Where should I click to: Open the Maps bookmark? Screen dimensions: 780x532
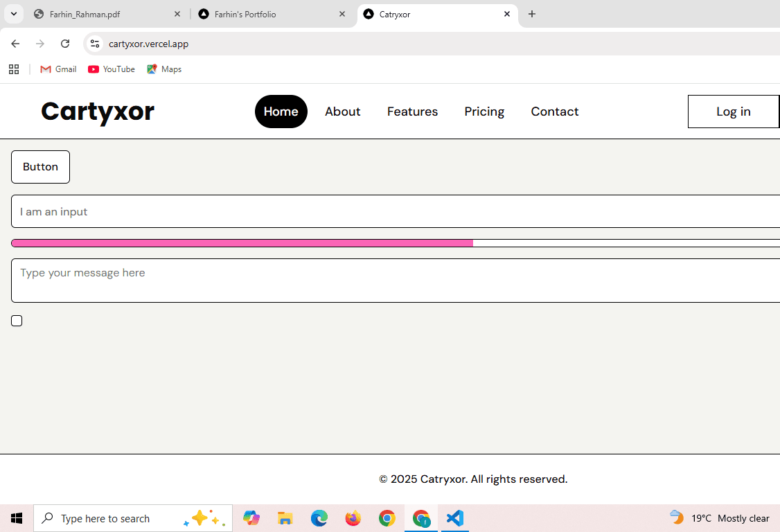coord(164,69)
